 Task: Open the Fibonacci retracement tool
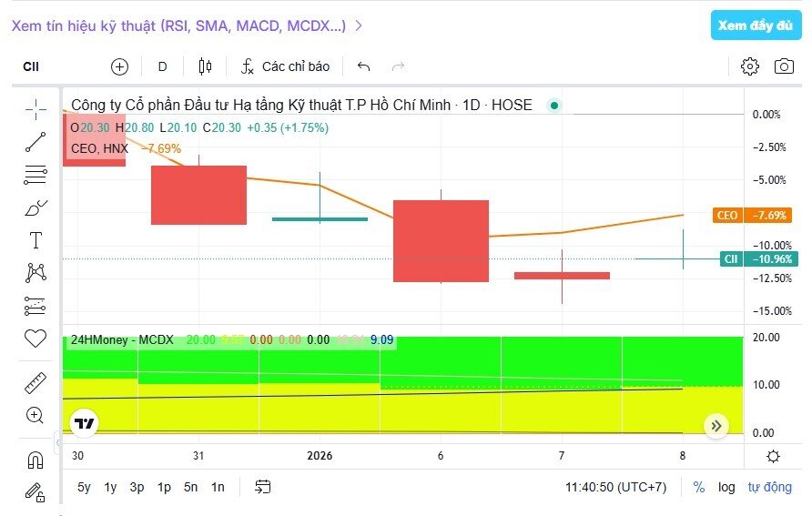coord(36,175)
